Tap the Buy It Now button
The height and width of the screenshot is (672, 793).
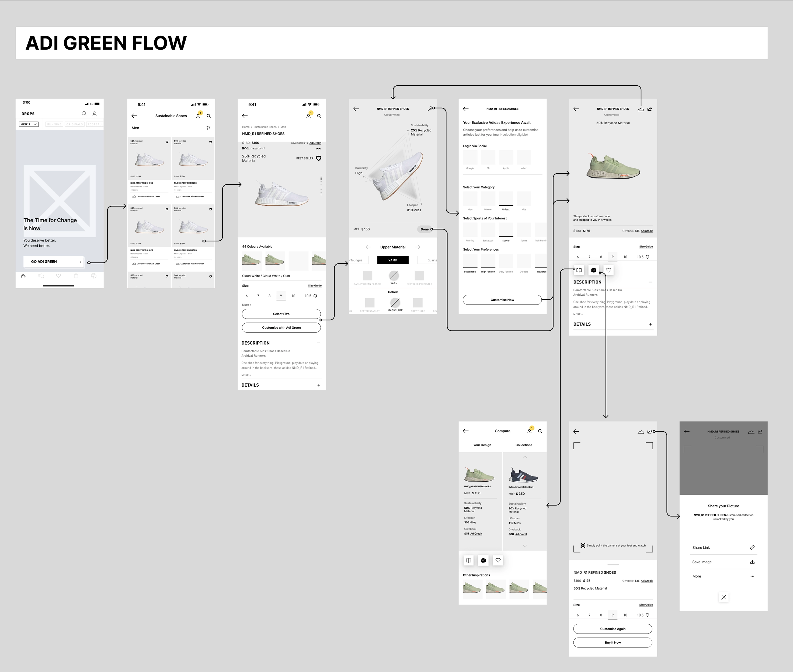612,642
